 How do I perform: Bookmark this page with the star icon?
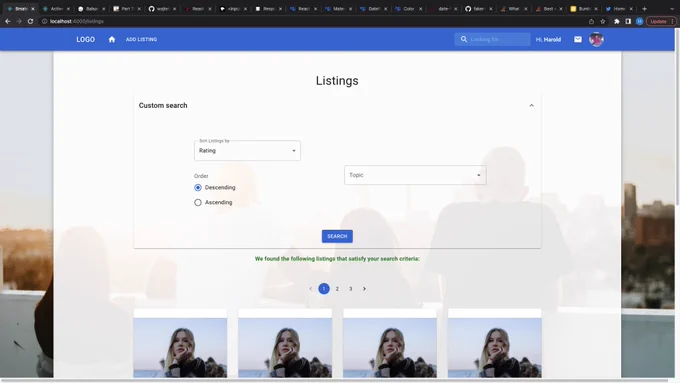[x=602, y=21]
